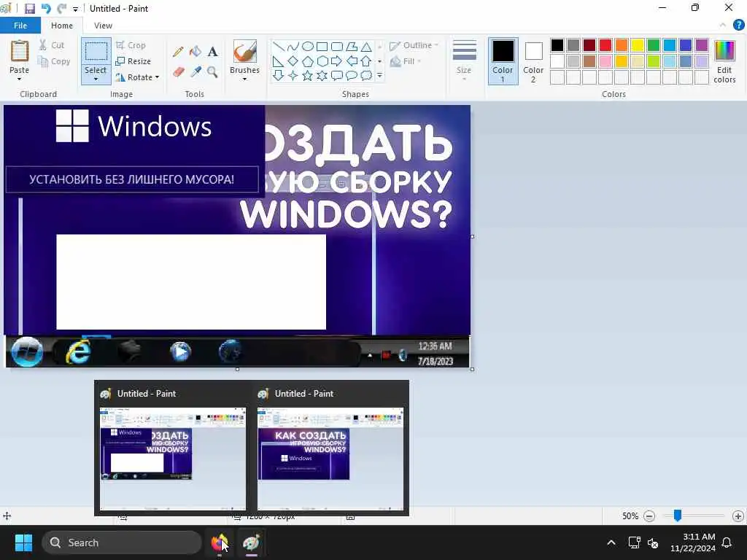Image resolution: width=747 pixels, height=560 pixels.
Task: Open Customize Quick Access Toolbar arrow
Action: point(75,9)
